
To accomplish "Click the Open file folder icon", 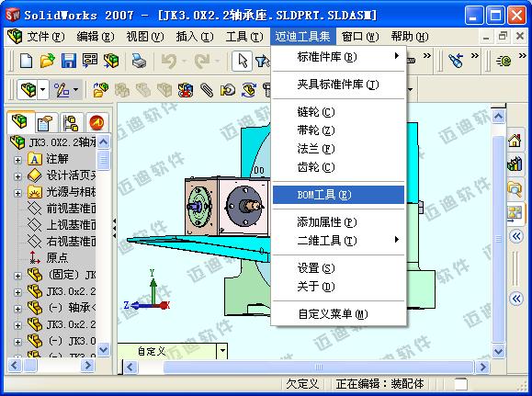I will pos(47,61).
